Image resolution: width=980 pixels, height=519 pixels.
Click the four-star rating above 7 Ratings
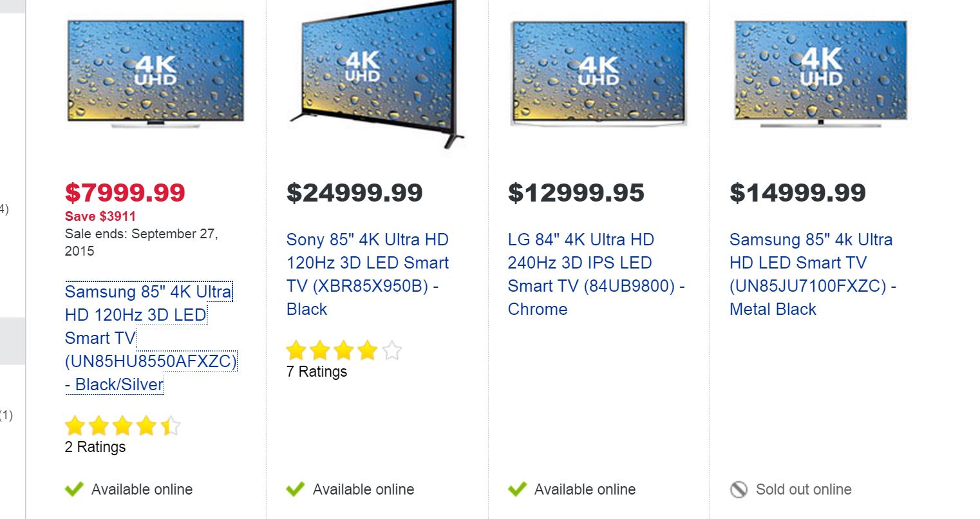point(344,351)
